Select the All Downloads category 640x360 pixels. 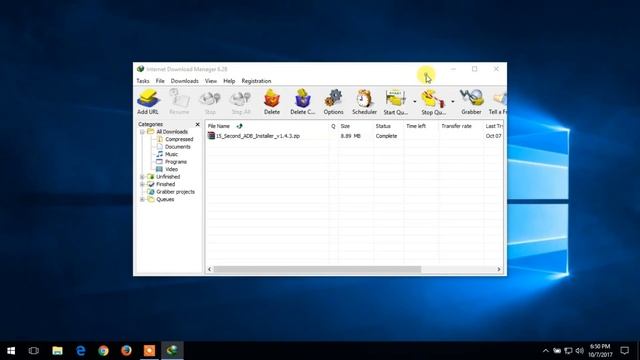172,132
